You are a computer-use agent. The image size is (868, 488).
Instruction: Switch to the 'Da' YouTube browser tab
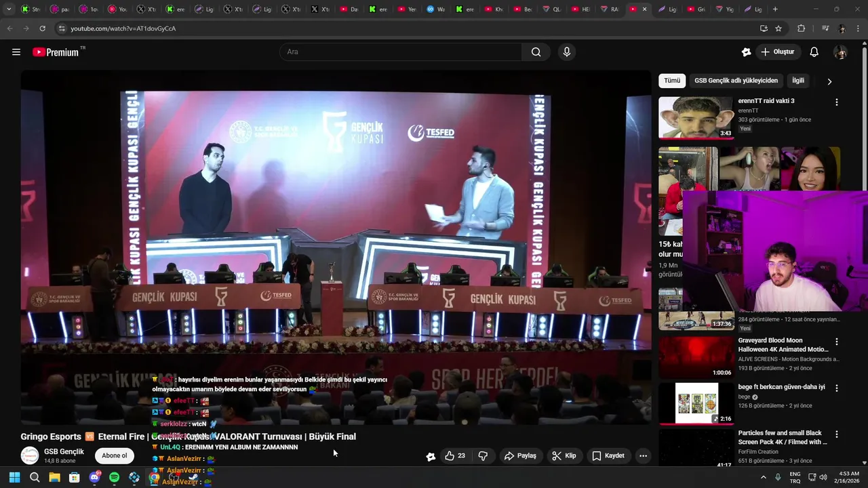pyautogui.click(x=349, y=9)
